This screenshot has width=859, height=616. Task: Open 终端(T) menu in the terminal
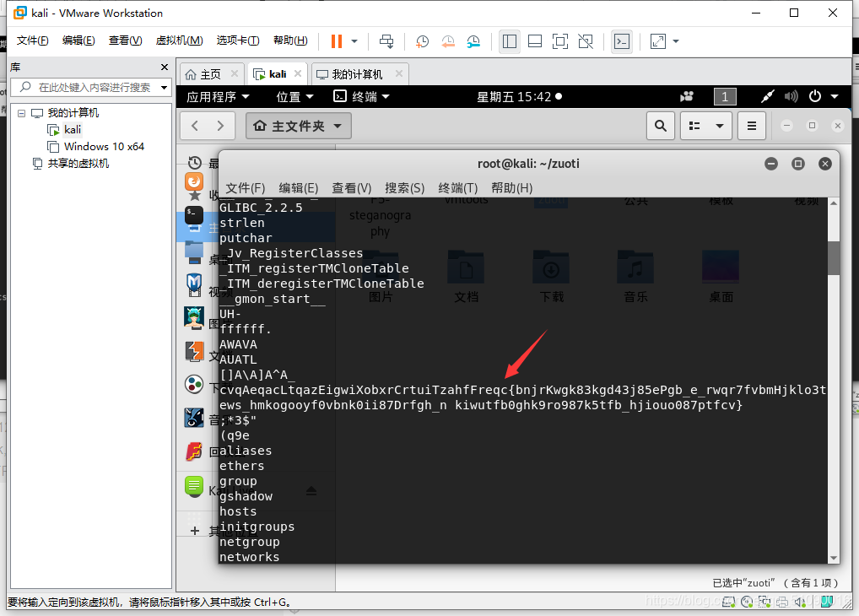458,188
